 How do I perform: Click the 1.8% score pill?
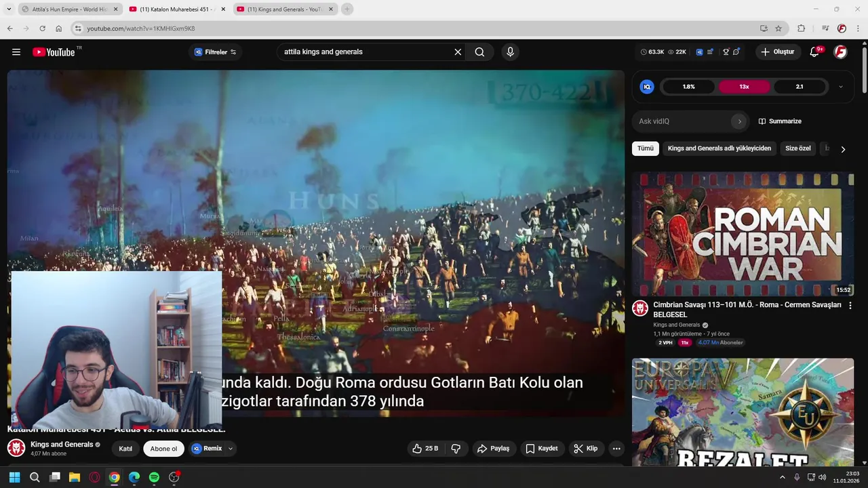coord(689,87)
